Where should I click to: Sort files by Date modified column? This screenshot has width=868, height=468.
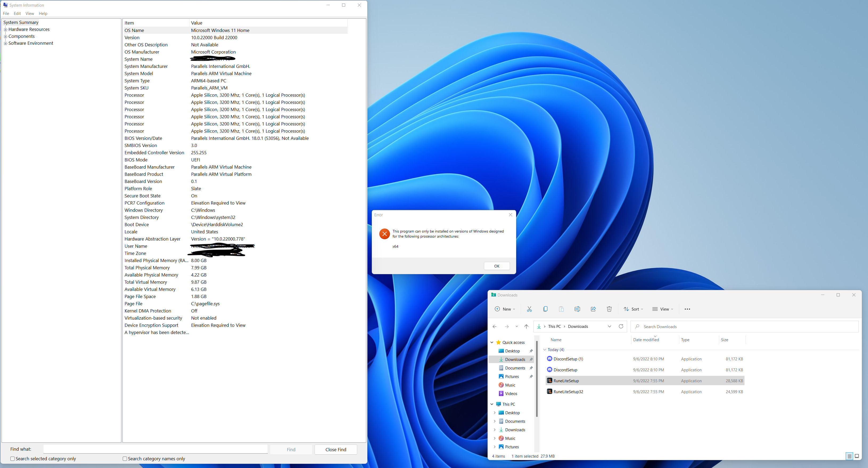click(x=655, y=340)
